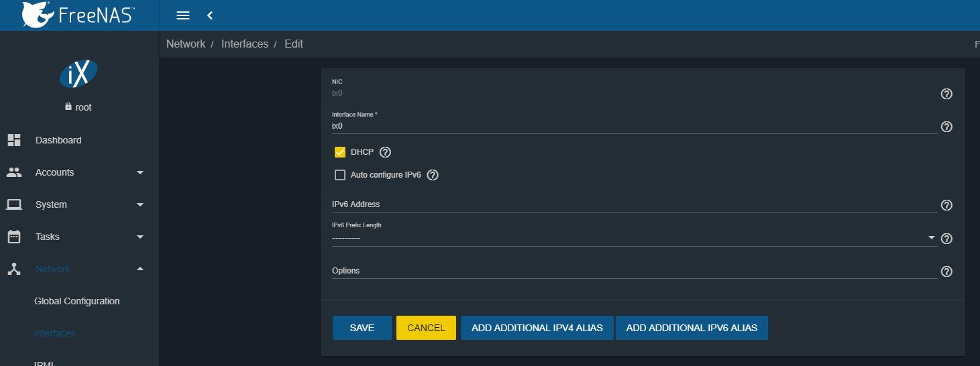Show help for Auto configure IPv6
980x366 pixels.
click(433, 175)
